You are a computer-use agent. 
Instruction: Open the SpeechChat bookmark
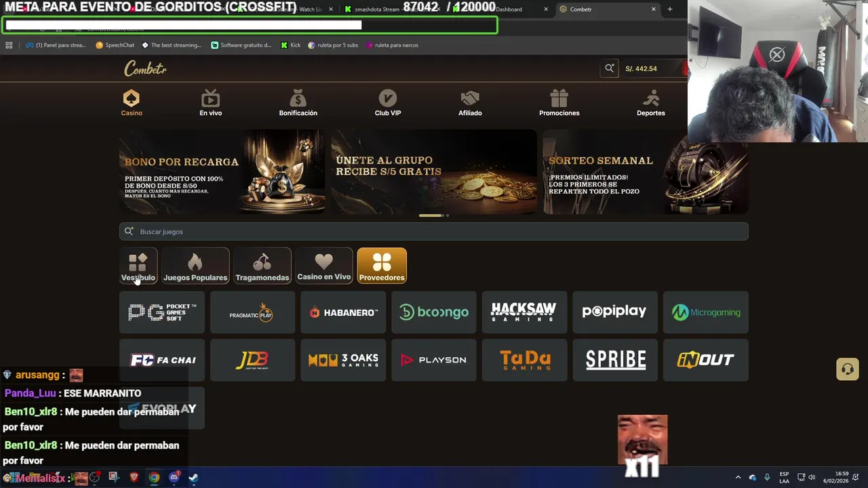115,45
